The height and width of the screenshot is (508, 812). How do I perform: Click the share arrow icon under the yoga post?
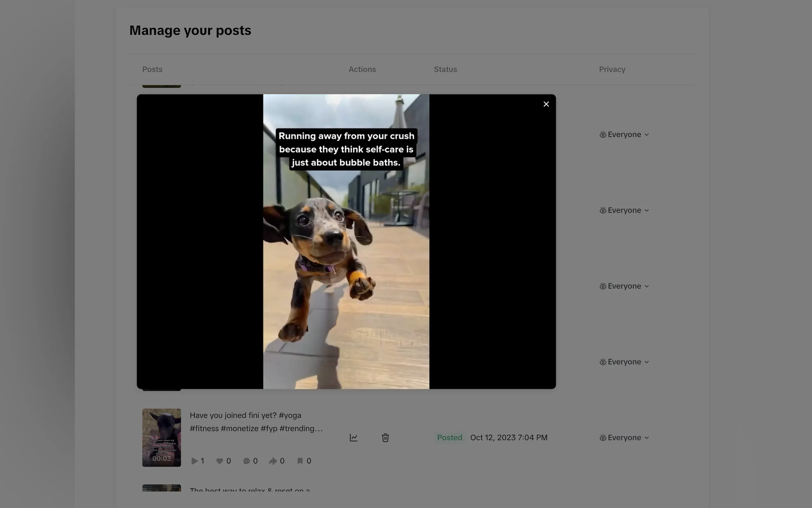(x=273, y=461)
